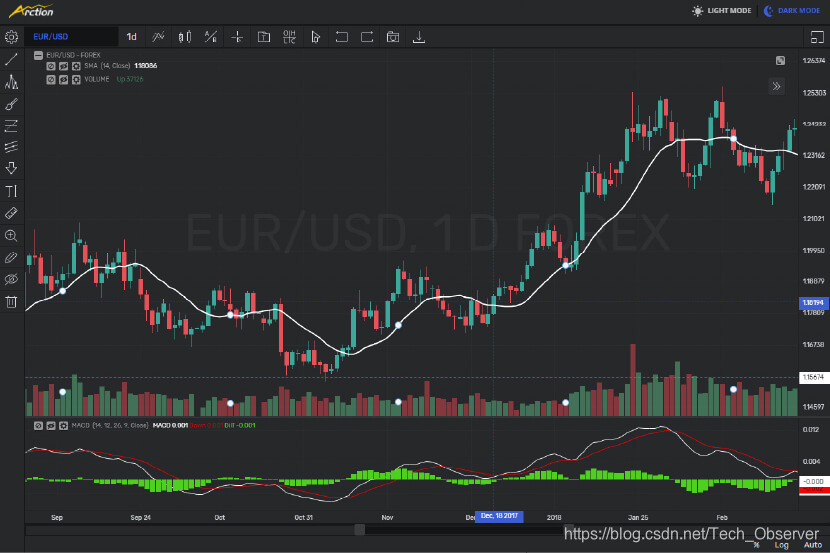
Task: Open the chart template folder icon
Action: point(264,37)
